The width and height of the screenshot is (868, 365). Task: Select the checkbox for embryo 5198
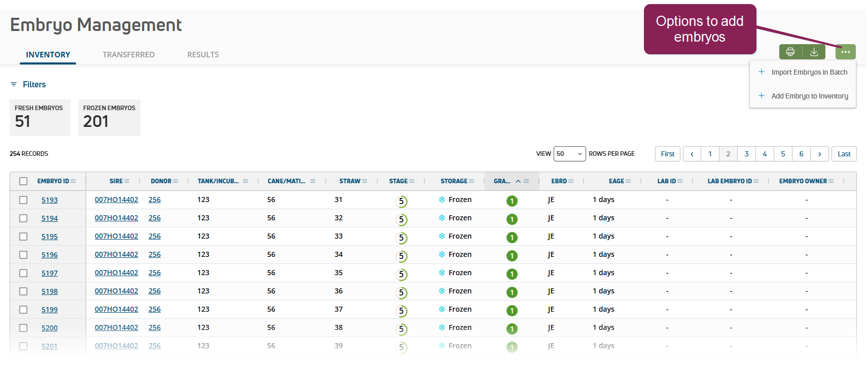click(23, 291)
